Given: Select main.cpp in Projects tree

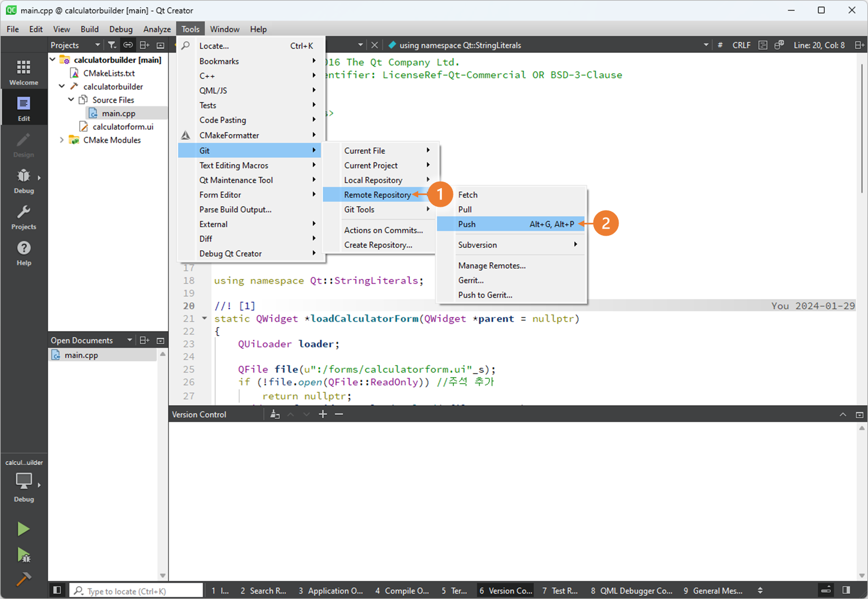Looking at the screenshot, I should pos(119,113).
